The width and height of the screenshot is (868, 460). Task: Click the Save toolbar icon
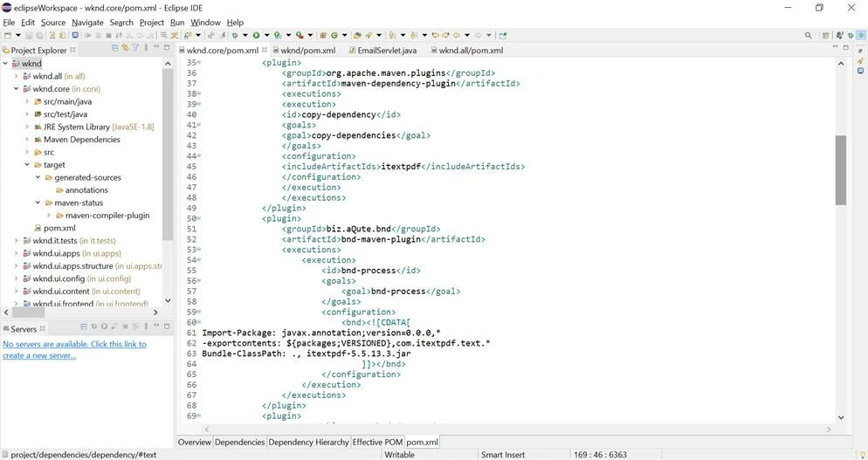click(x=29, y=36)
